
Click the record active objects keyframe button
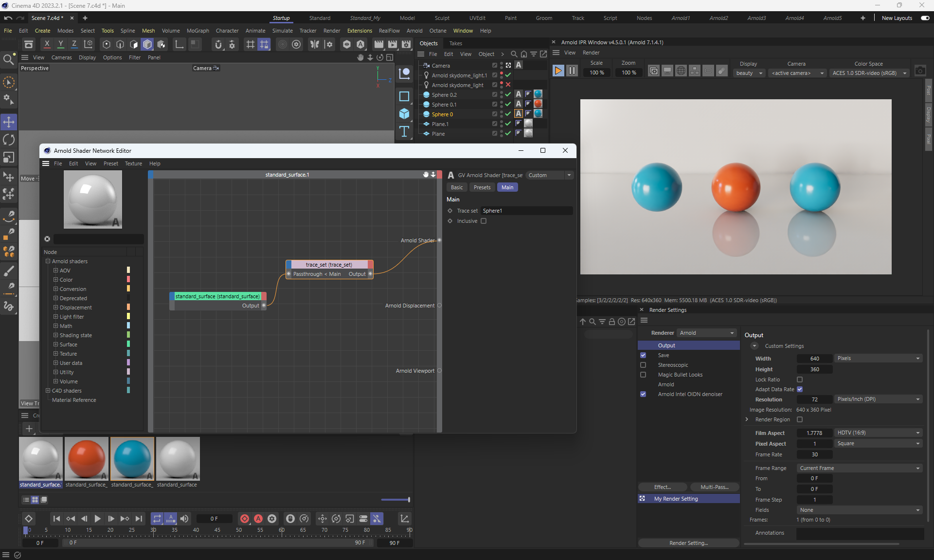click(x=245, y=519)
